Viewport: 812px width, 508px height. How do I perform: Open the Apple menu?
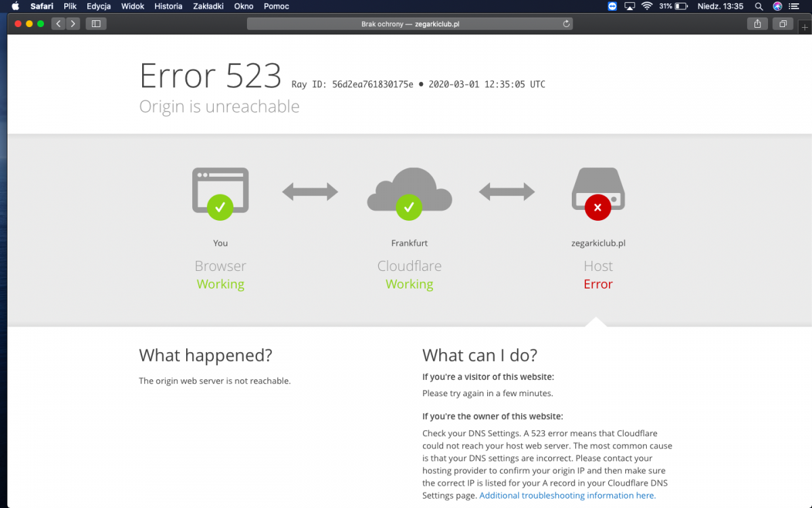(16, 6)
